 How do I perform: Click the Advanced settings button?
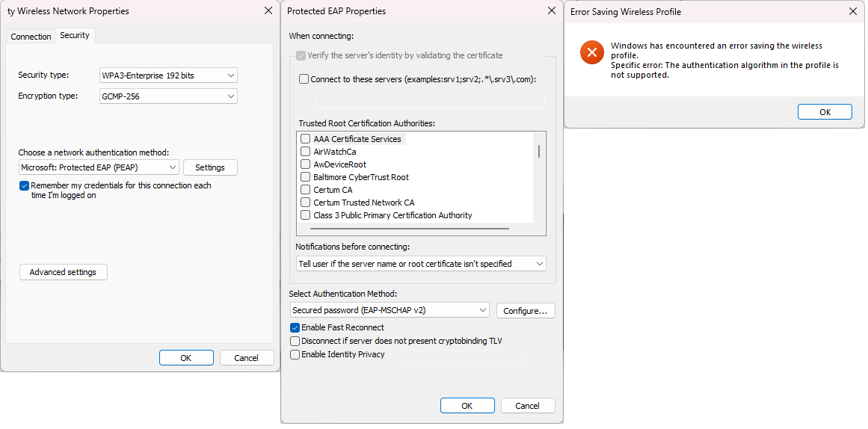[63, 272]
